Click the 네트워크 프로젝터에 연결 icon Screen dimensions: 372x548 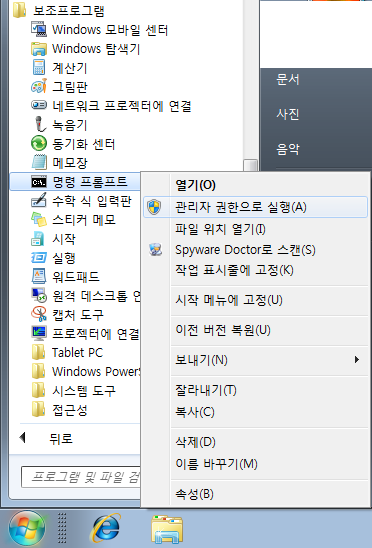pyautogui.click(x=39, y=105)
